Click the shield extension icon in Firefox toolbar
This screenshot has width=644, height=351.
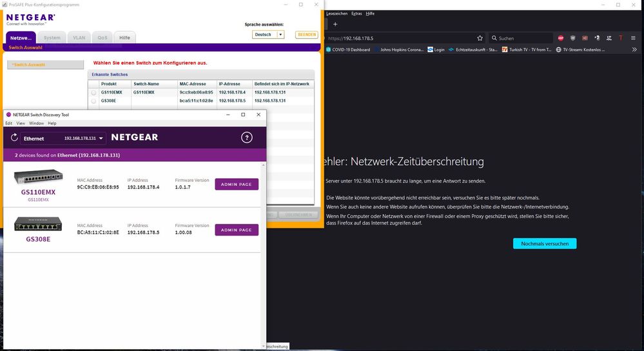tap(572, 38)
